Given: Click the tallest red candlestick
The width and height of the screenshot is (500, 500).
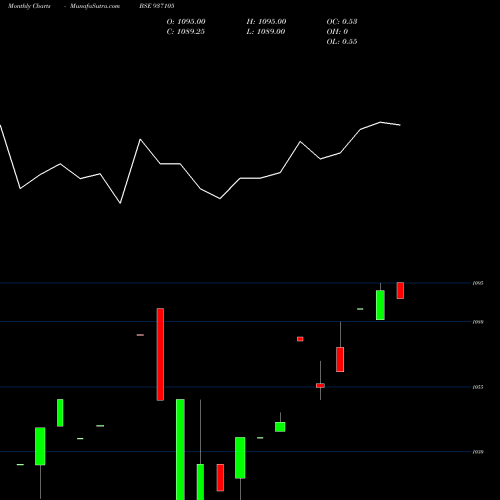Looking at the screenshot, I should point(160,354).
